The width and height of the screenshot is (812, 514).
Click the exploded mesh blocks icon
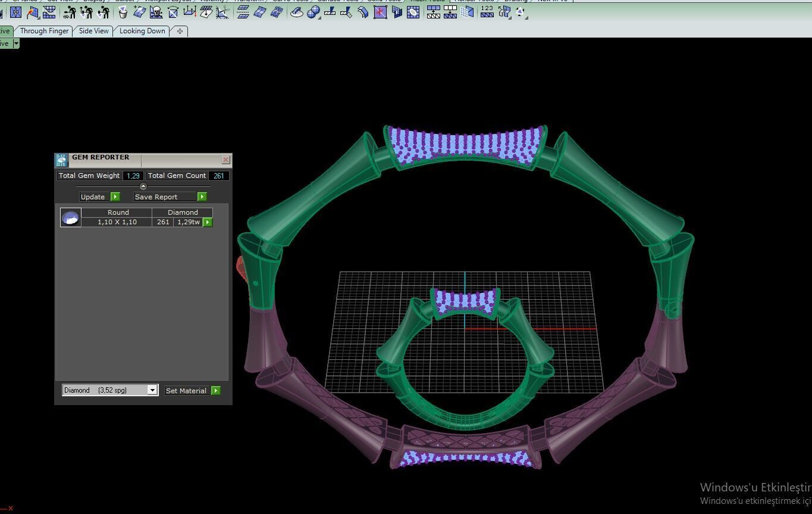tap(504, 12)
